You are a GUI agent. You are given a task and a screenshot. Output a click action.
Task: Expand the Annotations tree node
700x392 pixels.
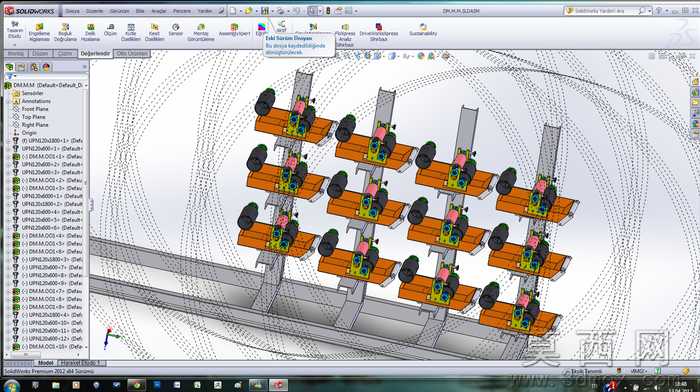pos(9,101)
